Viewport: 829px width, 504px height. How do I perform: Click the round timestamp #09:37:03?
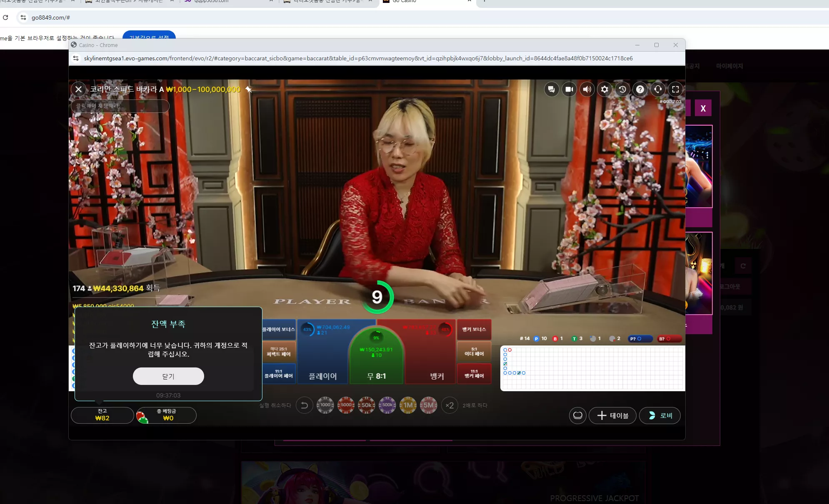pos(670,102)
